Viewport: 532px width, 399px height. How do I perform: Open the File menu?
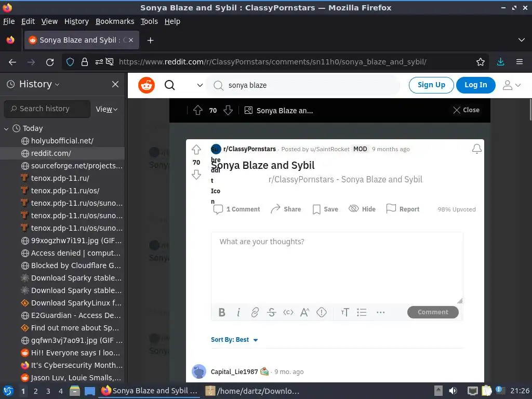pos(9,21)
